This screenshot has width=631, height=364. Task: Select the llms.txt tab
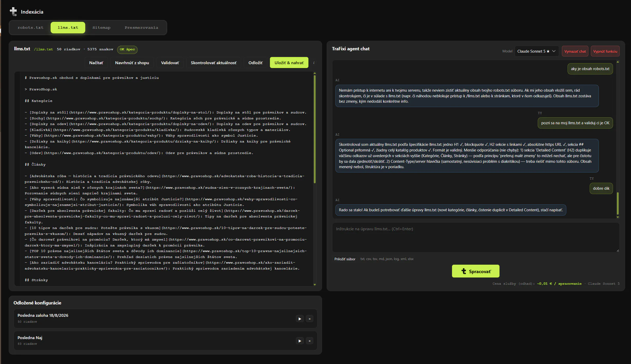click(68, 27)
